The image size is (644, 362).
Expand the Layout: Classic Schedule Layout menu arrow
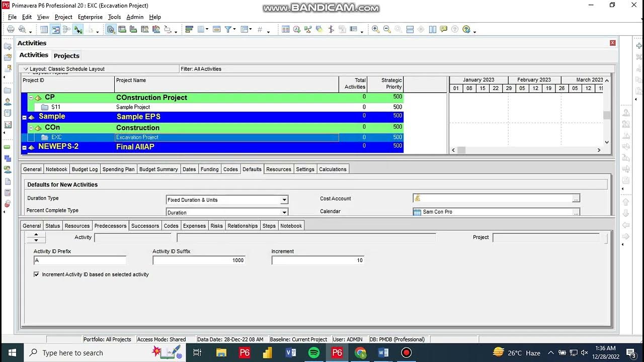(x=26, y=69)
